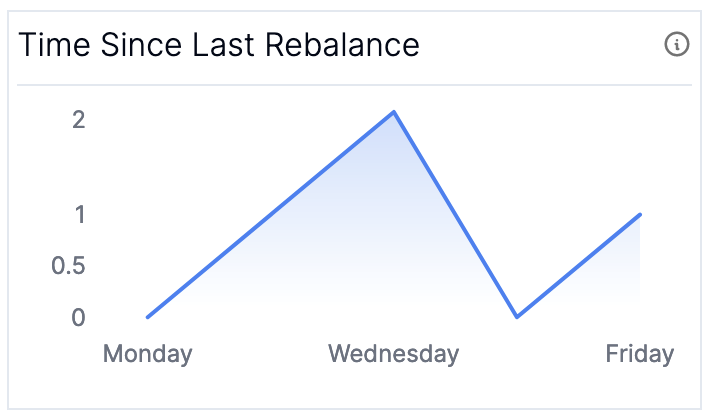The width and height of the screenshot is (712, 420).
Task: Click the info icon beside the title
Action: click(677, 44)
